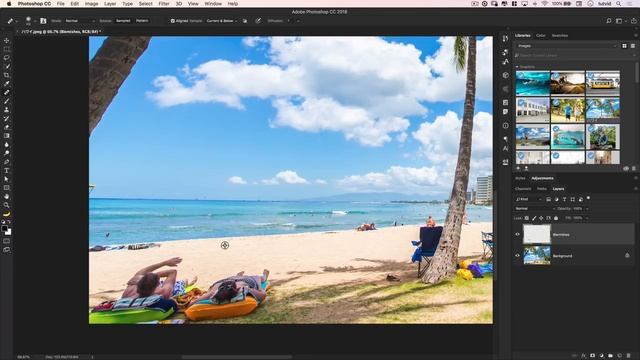
Task: Select the Pattern source button
Action: pyautogui.click(x=142, y=21)
